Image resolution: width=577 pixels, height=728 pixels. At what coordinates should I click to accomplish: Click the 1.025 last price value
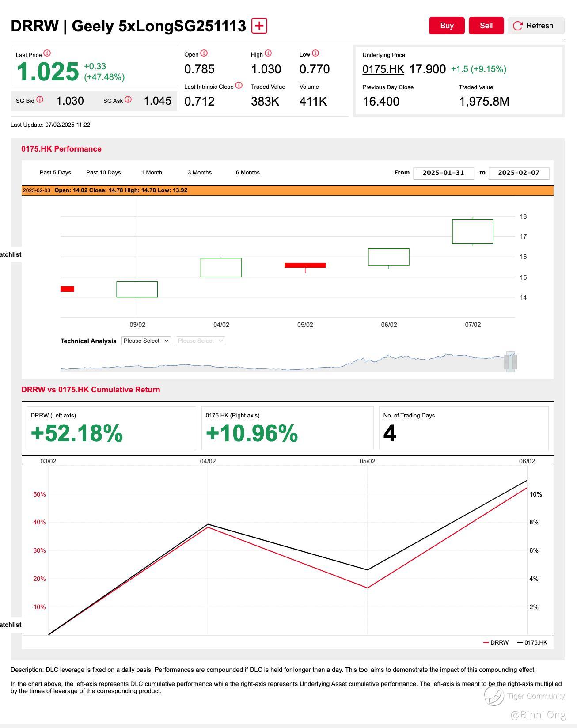48,72
